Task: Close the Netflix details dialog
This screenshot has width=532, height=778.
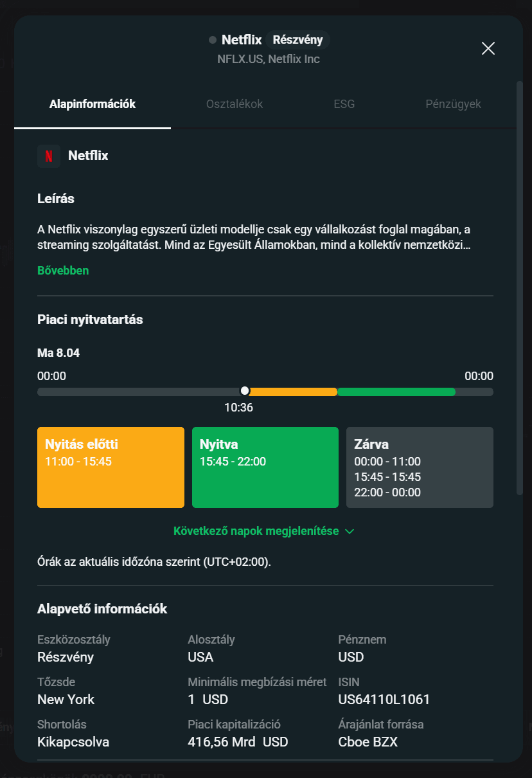Action: pyautogui.click(x=488, y=48)
